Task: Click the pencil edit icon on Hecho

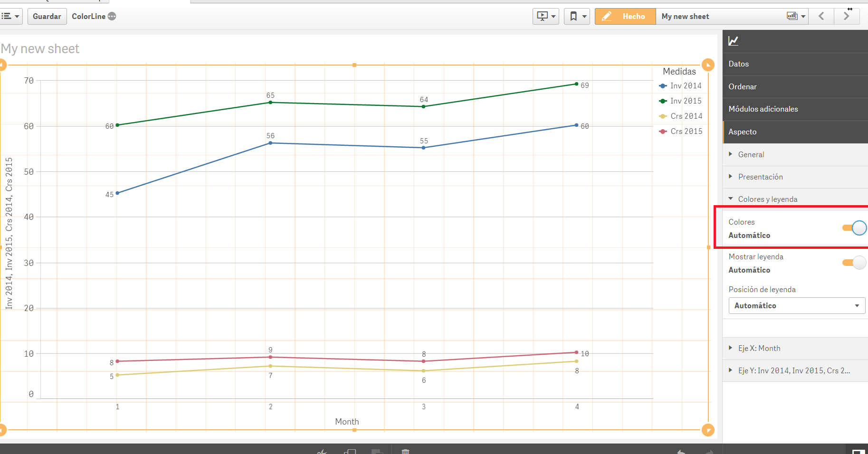Action: tap(607, 16)
